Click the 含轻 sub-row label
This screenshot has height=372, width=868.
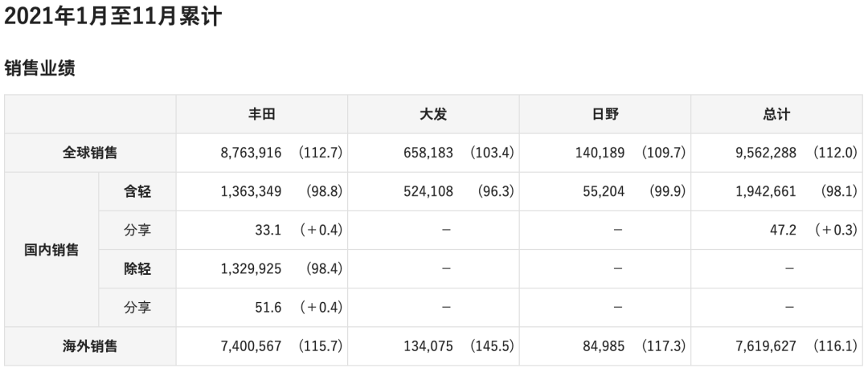click(x=137, y=191)
